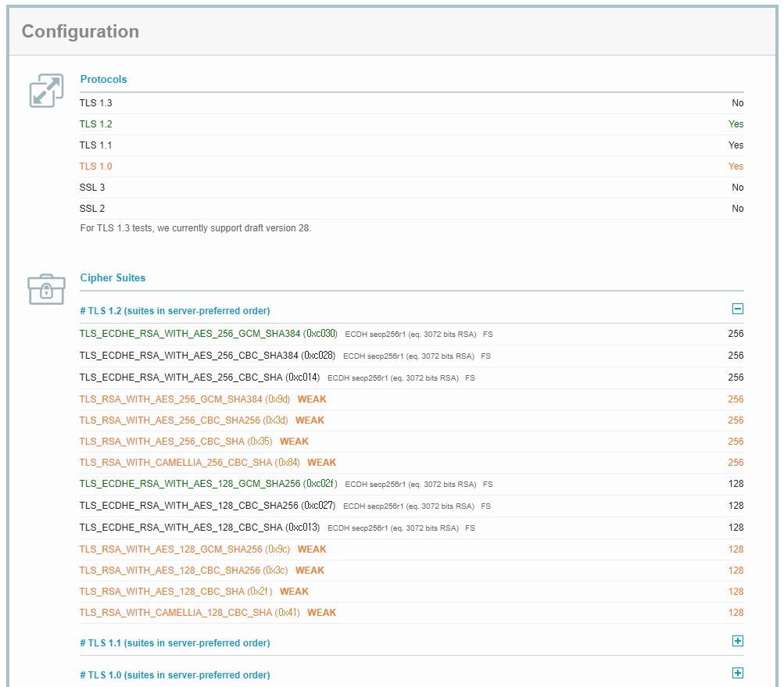Click the Protocols arrows icon
Viewport: 784px width, 687px height.
click(46, 91)
